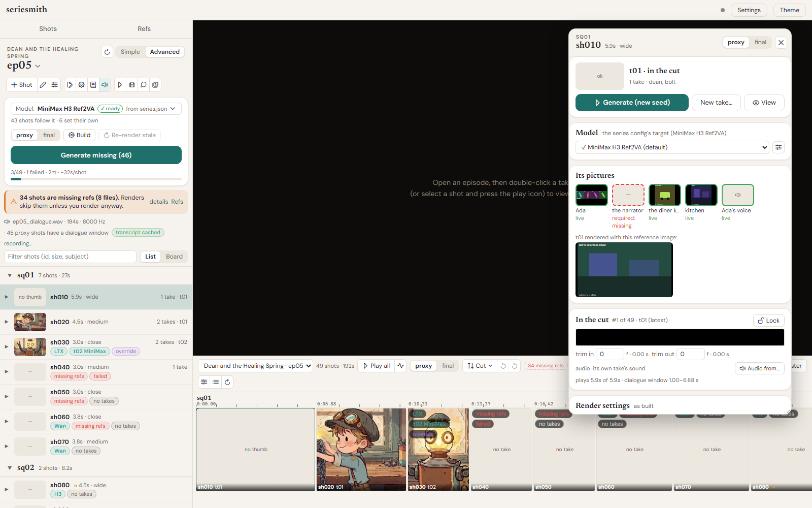The width and height of the screenshot is (812, 508).
Task: Open the sliders icon next to the pencil
Action: point(55,85)
